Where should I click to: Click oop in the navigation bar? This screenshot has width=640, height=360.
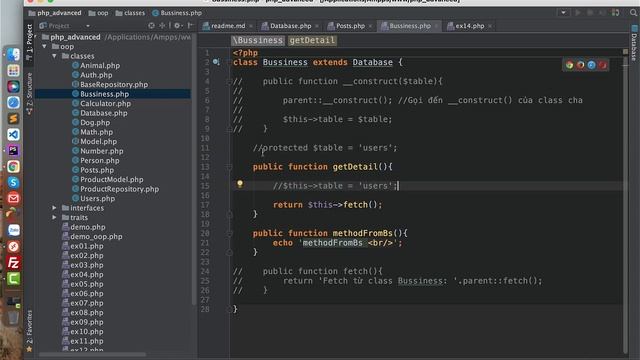(x=98, y=13)
